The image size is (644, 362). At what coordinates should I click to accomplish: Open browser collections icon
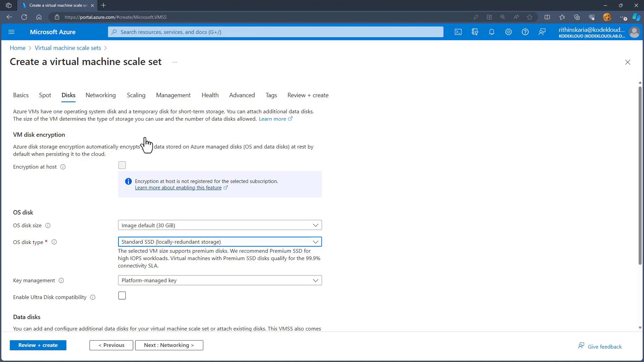[x=577, y=17]
